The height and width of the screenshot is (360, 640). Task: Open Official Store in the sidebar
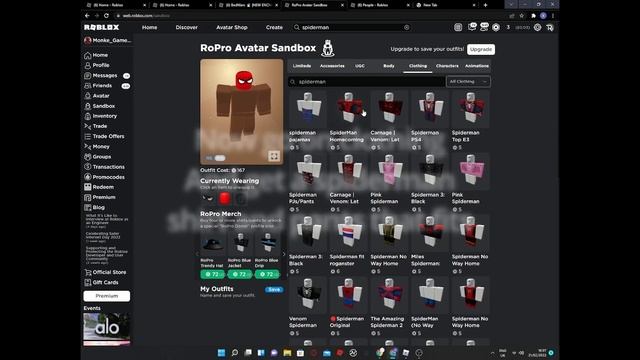[105, 272]
